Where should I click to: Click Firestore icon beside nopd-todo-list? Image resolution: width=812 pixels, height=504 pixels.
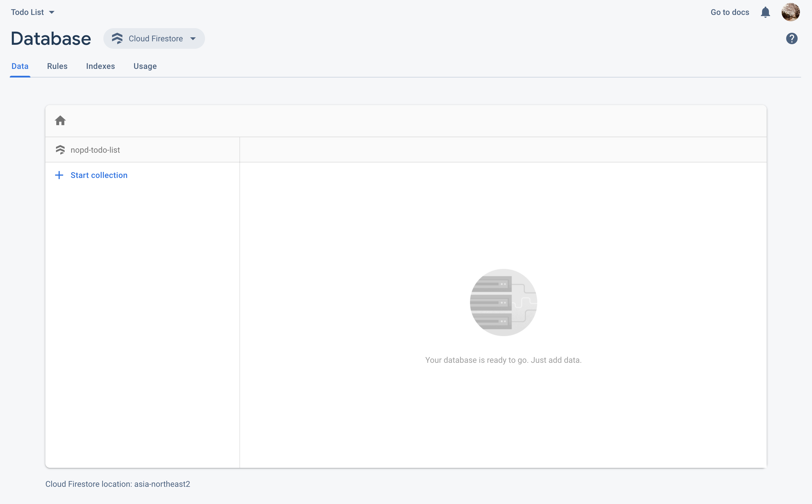coord(60,150)
